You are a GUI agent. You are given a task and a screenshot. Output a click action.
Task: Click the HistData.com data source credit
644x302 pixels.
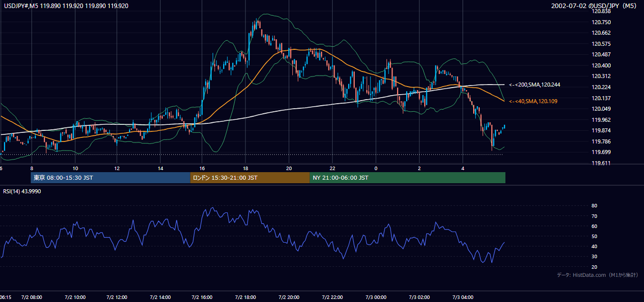tap(597, 275)
